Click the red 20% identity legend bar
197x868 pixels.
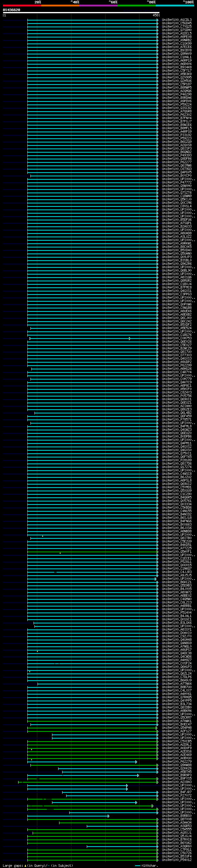pyautogui.click(x=22, y=6)
